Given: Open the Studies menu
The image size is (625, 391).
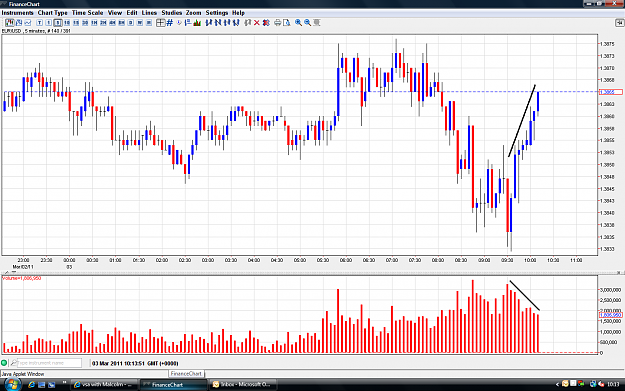Looking at the screenshot, I should [x=171, y=13].
